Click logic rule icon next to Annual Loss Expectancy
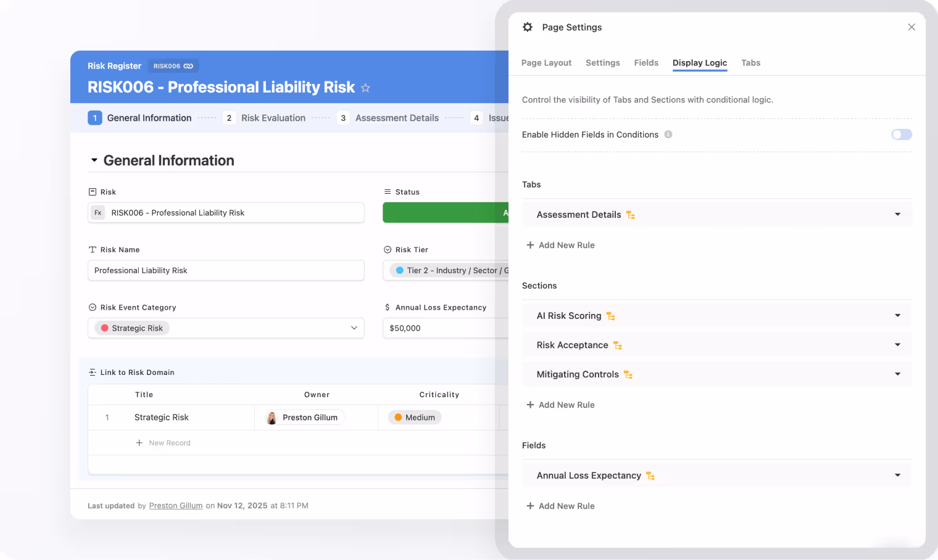The width and height of the screenshot is (938, 560). click(x=650, y=476)
